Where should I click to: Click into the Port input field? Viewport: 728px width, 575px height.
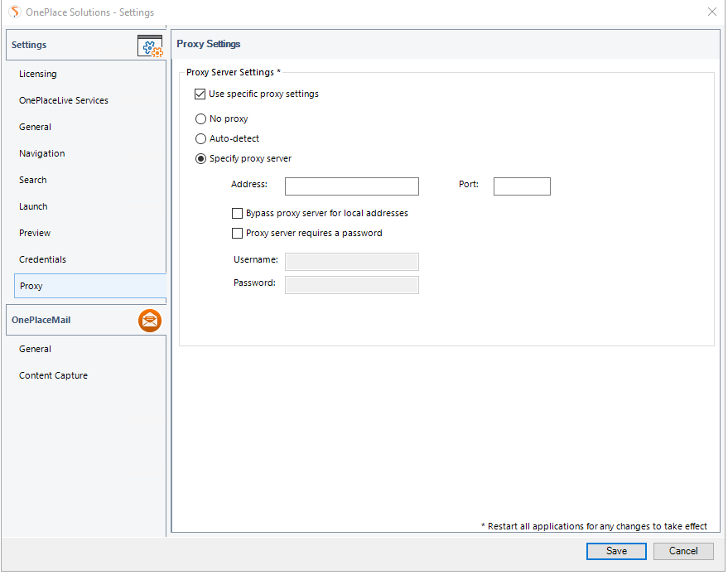(x=523, y=186)
